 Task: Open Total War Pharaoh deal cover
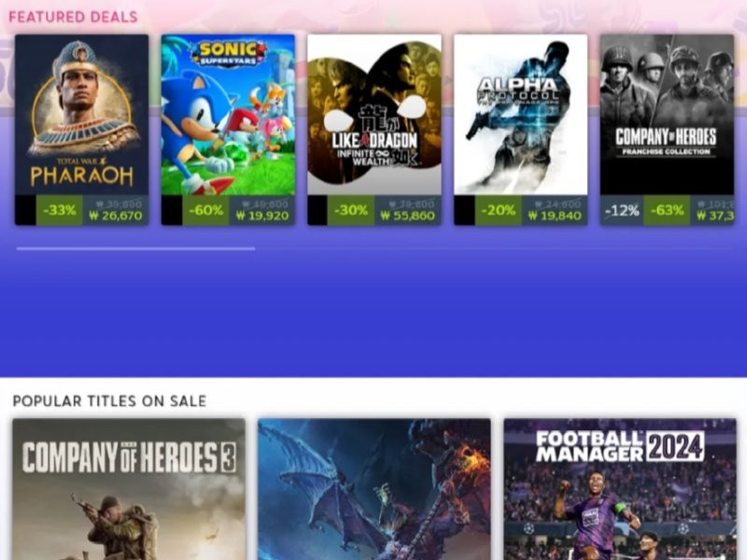coord(81,114)
